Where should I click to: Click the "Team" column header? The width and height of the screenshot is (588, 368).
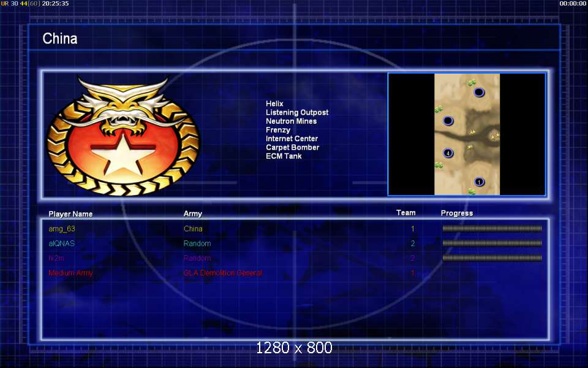pos(405,213)
